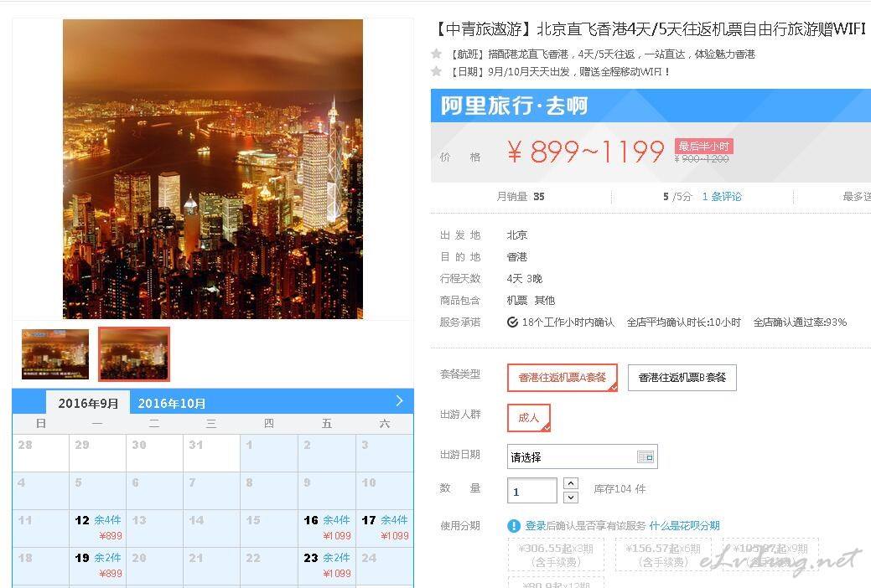The width and height of the screenshot is (871, 588).
Task: Click the crossed-out price ¥900-1200
Action: click(x=702, y=159)
